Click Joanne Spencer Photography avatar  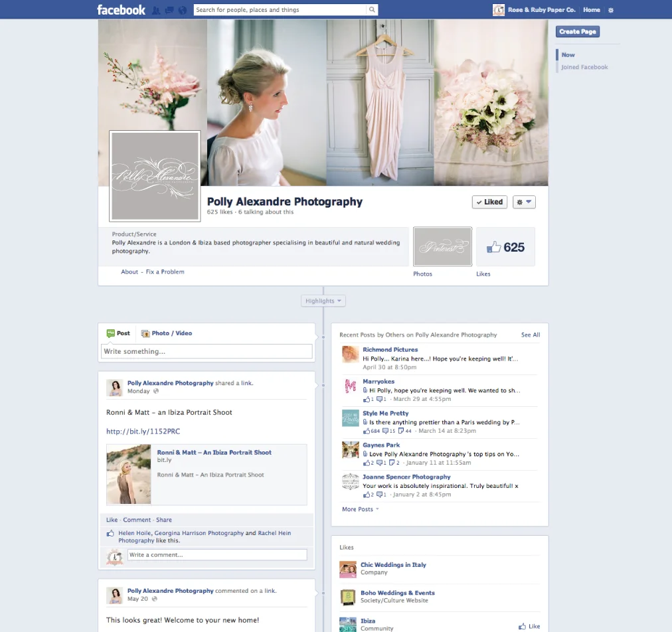click(x=350, y=481)
